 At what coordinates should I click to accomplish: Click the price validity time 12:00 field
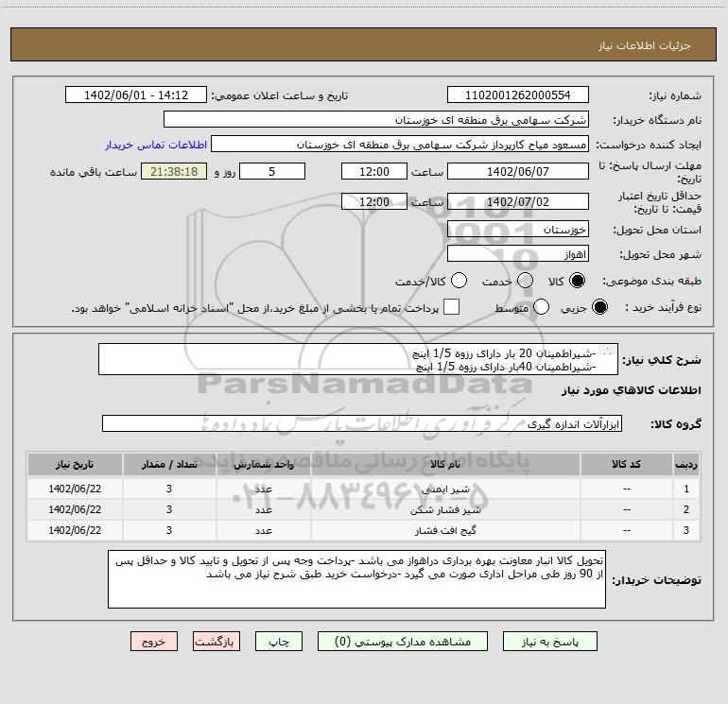coord(374,202)
